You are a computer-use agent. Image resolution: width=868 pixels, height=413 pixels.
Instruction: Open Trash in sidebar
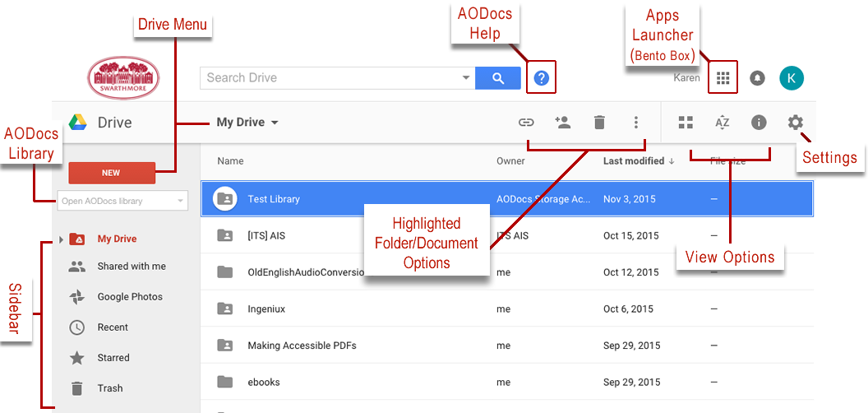click(110, 388)
